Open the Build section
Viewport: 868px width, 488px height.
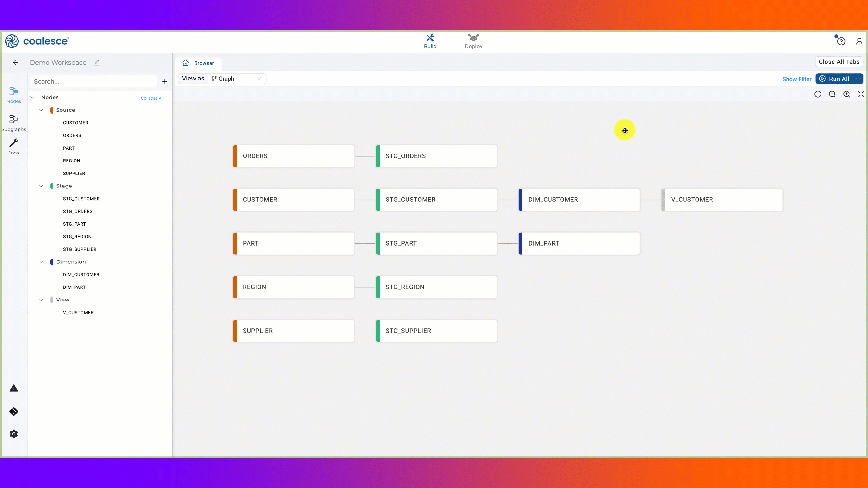pos(430,41)
